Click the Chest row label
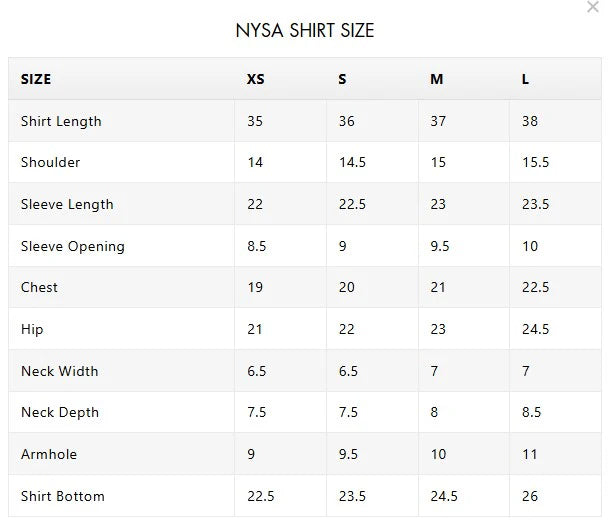 click(39, 287)
